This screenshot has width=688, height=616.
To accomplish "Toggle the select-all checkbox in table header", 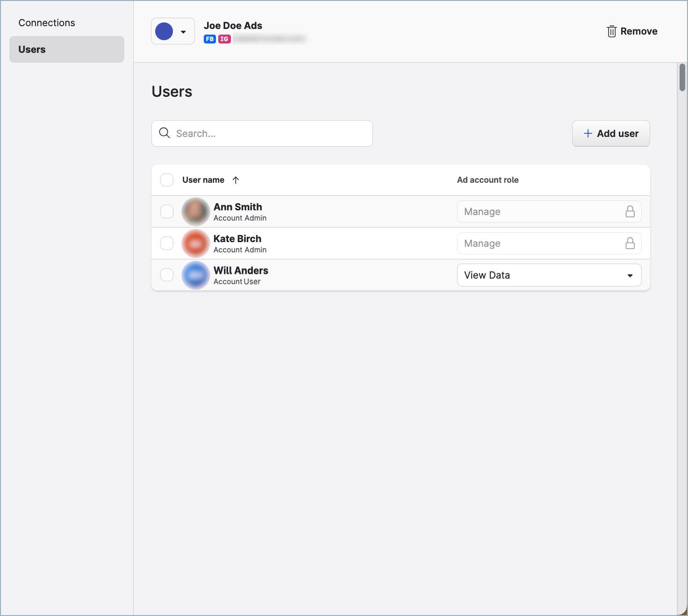I will click(x=167, y=180).
